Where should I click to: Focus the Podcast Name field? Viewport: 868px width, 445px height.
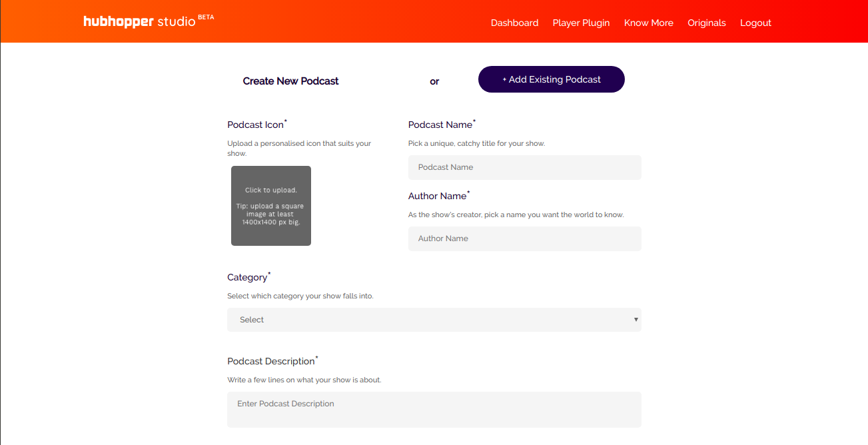click(x=525, y=167)
